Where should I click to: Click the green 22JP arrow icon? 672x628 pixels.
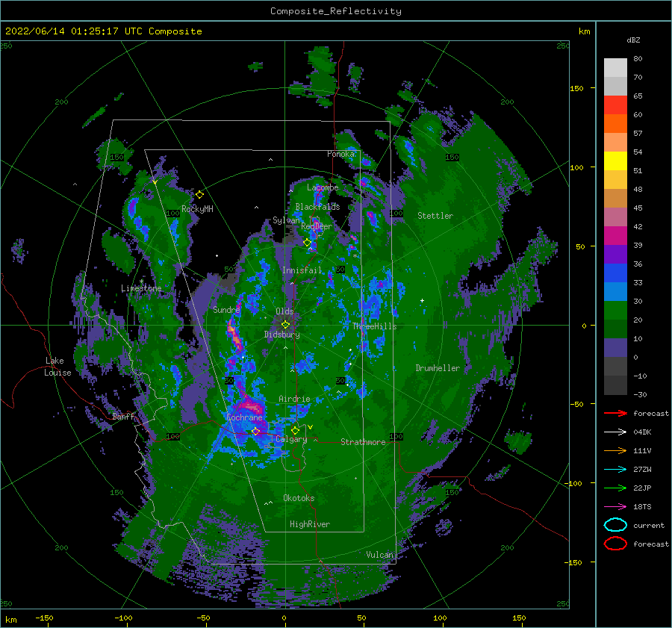click(615, 488)
